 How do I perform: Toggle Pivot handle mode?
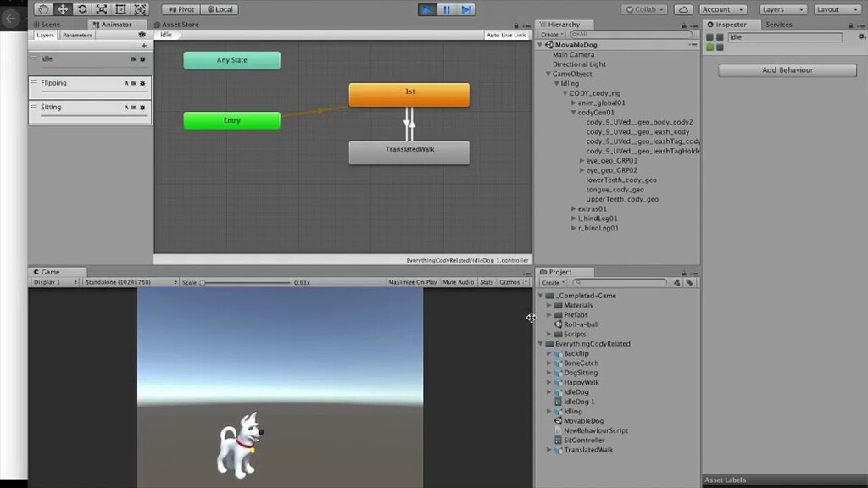coord(181,8)
